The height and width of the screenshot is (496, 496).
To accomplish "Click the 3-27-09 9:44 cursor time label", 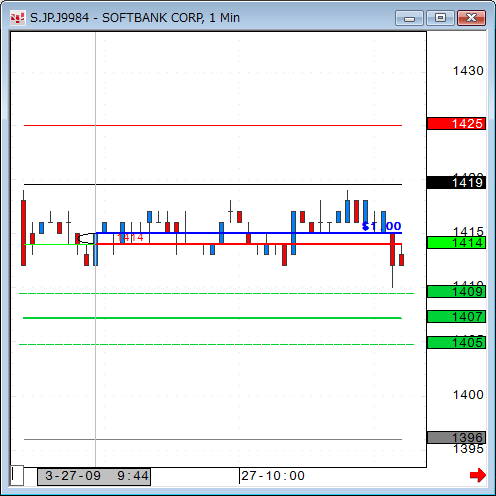I will [x=94, y=477].
